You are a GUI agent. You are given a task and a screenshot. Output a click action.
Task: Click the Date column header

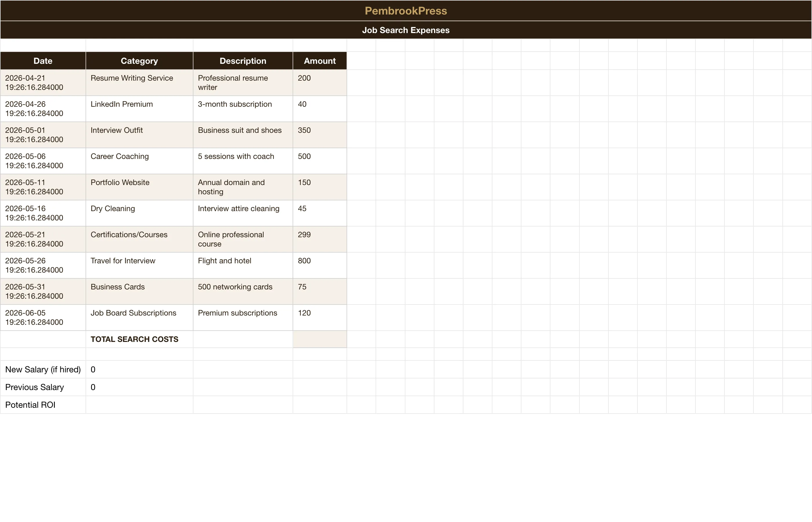coord(43,61)
